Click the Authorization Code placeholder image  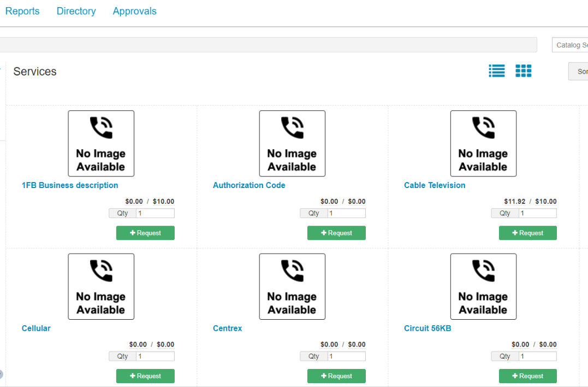point(292,143)
